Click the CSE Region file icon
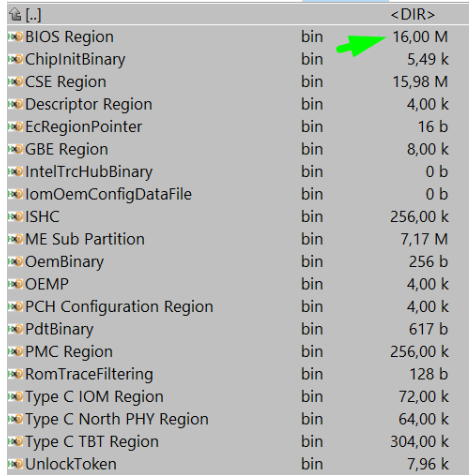This screenshot has width=469, height=475. click(x=15, y=82)
